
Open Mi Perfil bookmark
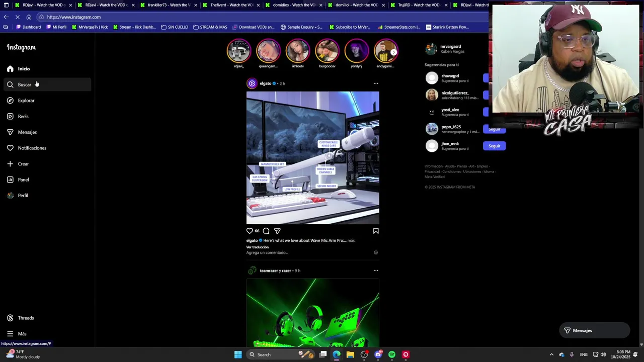[x=56, y=27]
